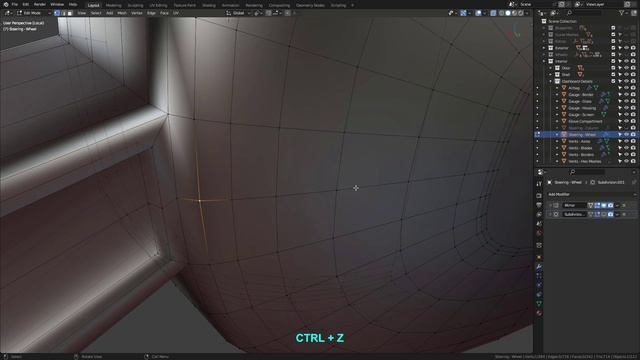Image resolution: width=640 pixels, height=360 pixels.
Task: Switch to the Modeling workspace tab
Action: point(113,5)
